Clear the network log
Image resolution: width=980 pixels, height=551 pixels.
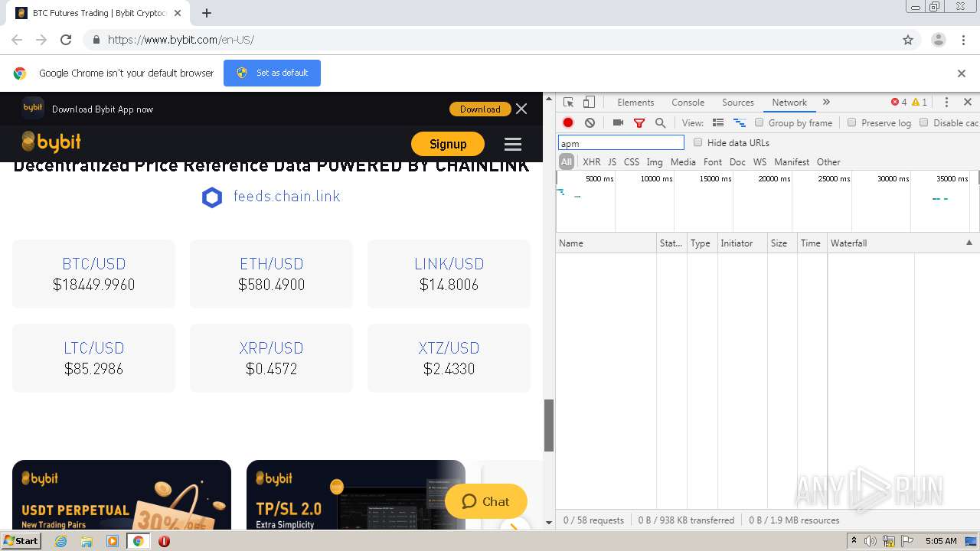point(590,122)
